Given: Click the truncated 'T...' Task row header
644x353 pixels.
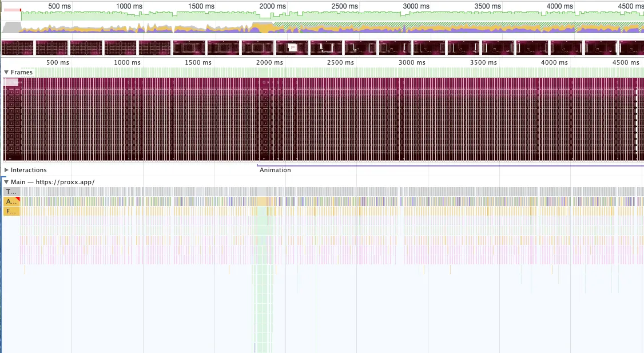Looking at the screenshot, I should tap(10, 192).
